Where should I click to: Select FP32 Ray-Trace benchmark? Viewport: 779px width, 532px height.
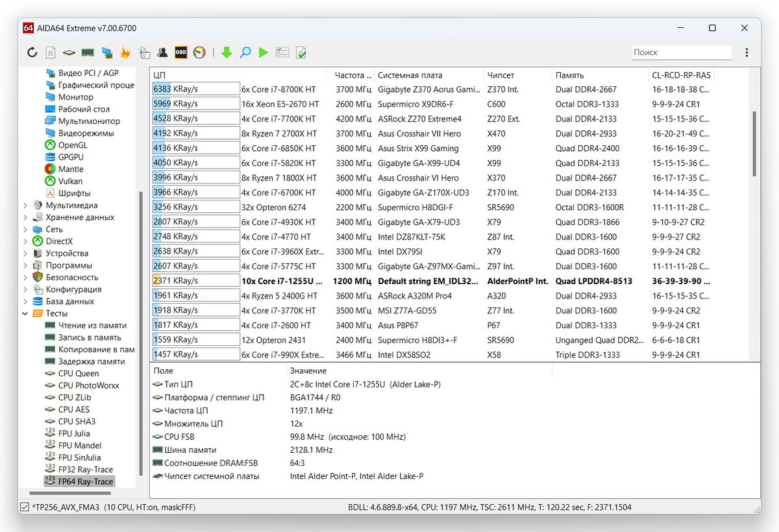(85, 469)
